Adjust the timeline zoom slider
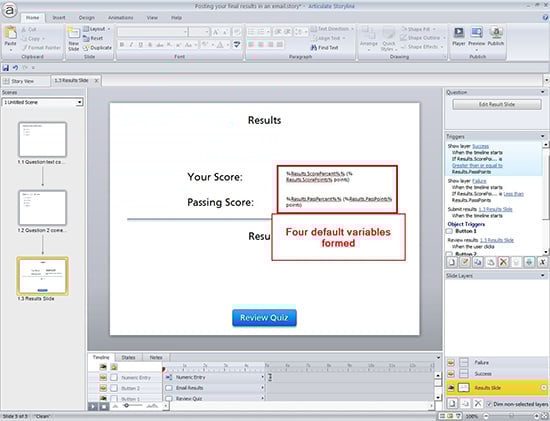Viewport: 550px width, 421px height. click(127, 406)
